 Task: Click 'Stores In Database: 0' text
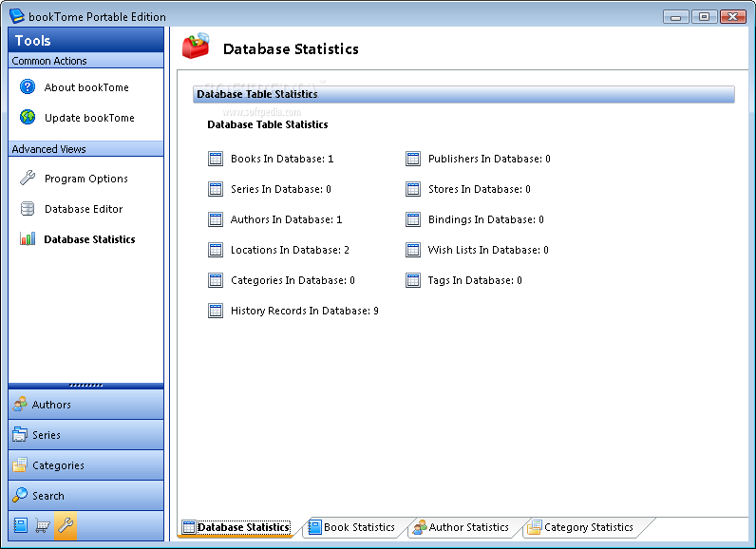pyautogui.click(x=480, y=189)
